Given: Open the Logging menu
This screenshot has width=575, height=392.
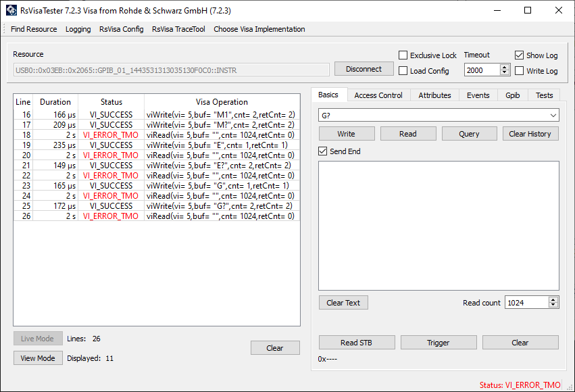Looking at the screenshot, I should click(x=78, y=29).
